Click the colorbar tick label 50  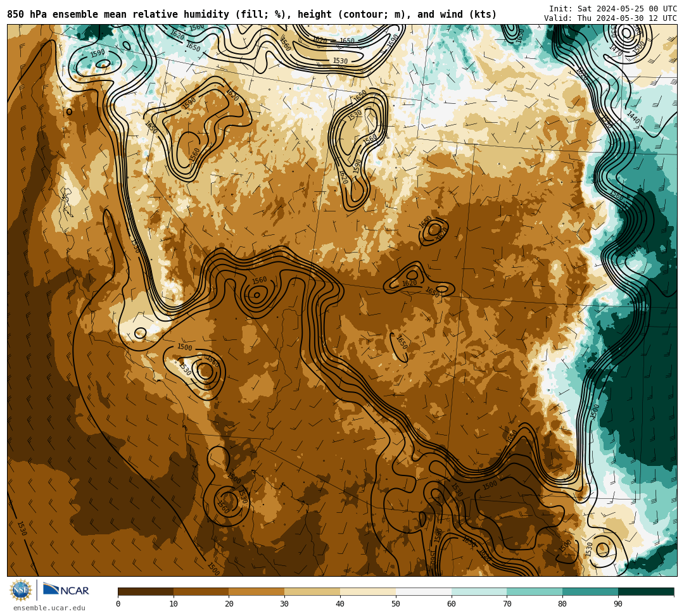coord(396,604)
